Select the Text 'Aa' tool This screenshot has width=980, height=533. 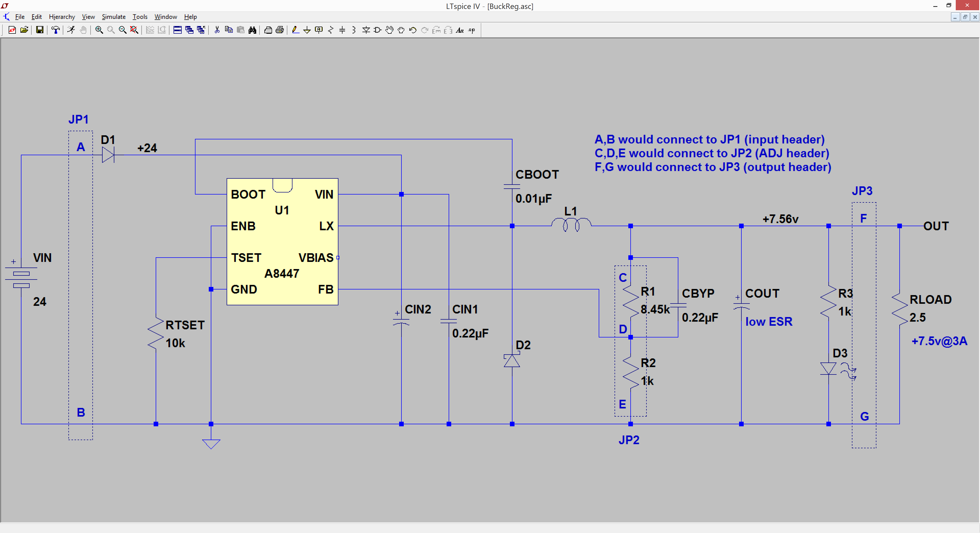pyautogui.click(x=460, y=30)
